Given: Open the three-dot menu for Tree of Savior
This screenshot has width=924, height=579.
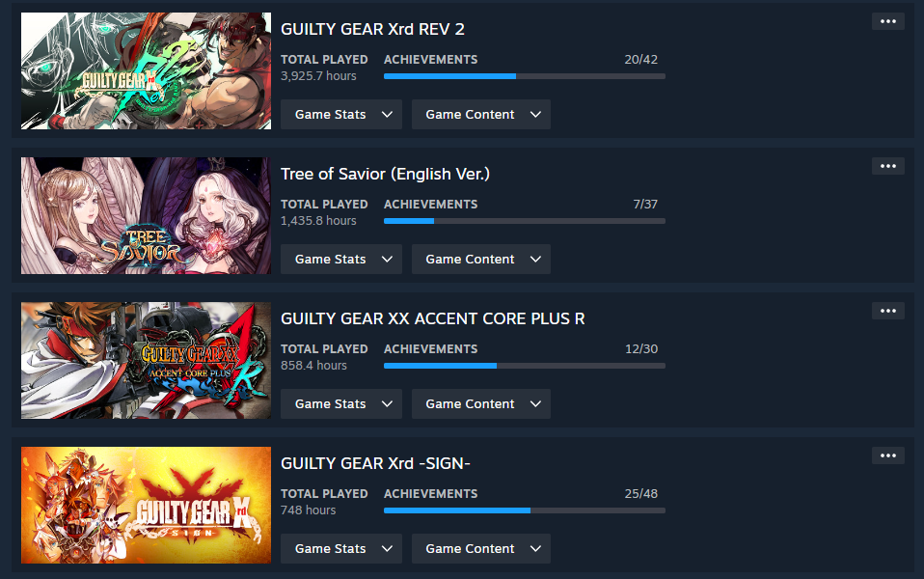Looking at the screenshot, I should pos(888,166).
